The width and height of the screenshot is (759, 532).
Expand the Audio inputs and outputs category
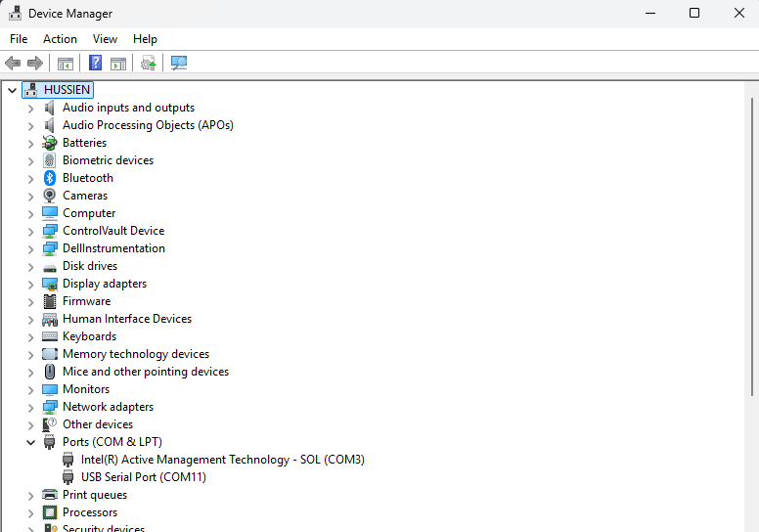[30, 109]
